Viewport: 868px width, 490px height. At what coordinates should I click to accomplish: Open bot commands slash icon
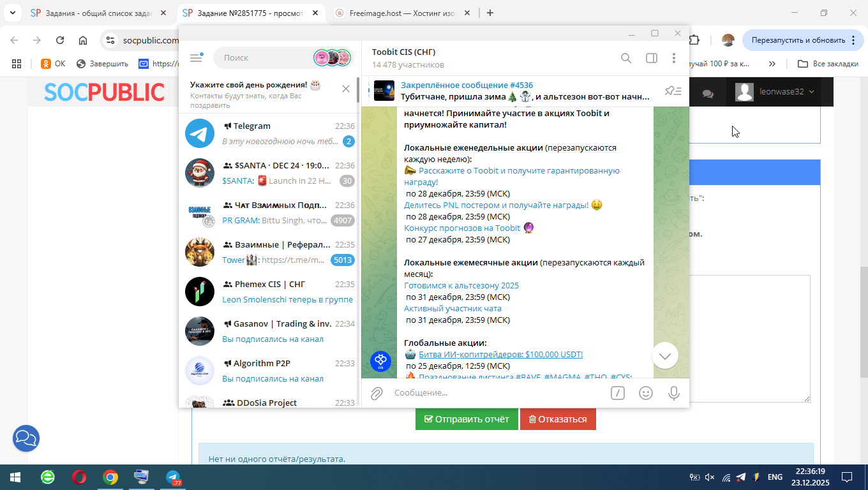pos(618,393)
